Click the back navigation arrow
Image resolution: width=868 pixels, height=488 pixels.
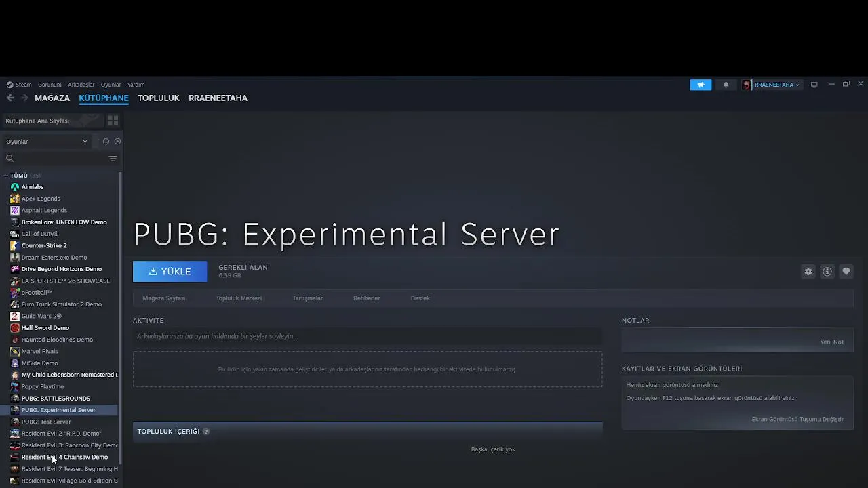(10, 98)
